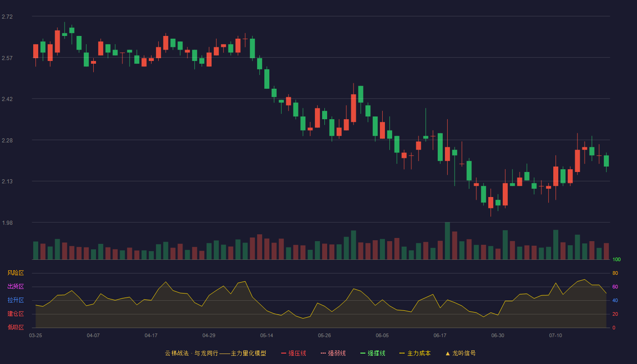Toggle the 强弱线 legend series
Viewport: 637px width, 364px height.
(x=334, y=353)
